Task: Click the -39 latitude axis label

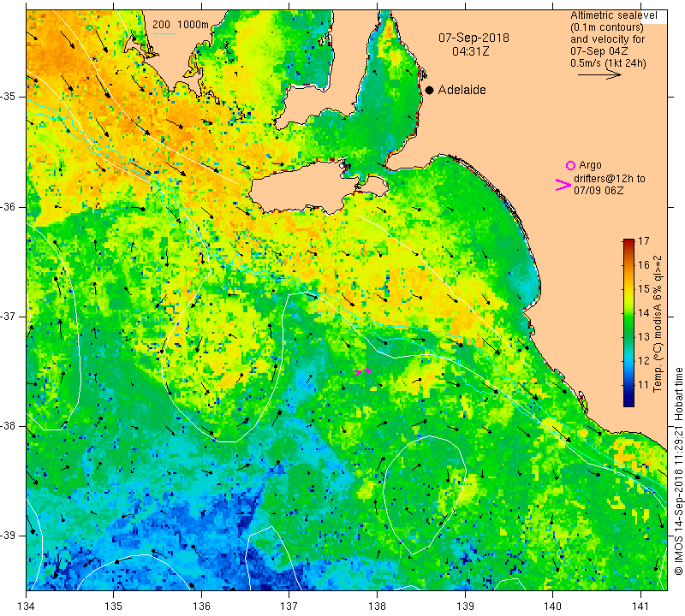Action: tap(8, 536)
